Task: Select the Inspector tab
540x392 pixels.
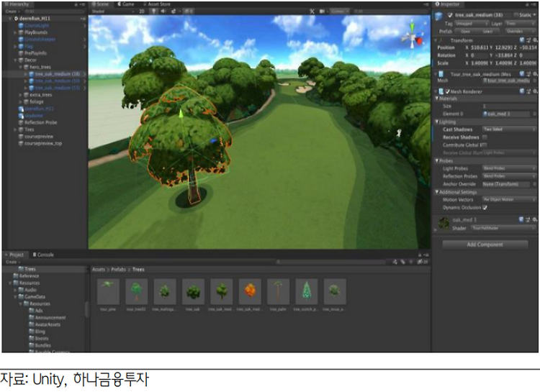Action: pyautogui.click(x=447, y=4)
